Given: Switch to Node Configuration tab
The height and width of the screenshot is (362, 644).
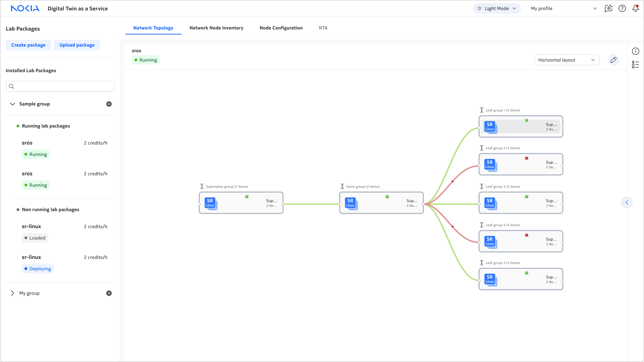Looking at the screenshot, I should [x=281, y=28].
